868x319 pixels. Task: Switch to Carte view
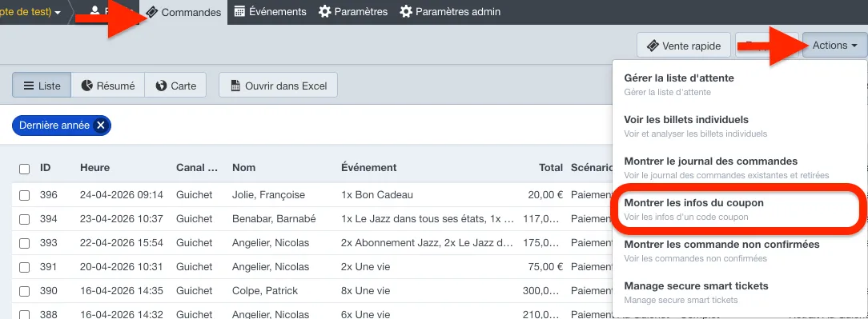pyautogui.click(x=175, y=86)
